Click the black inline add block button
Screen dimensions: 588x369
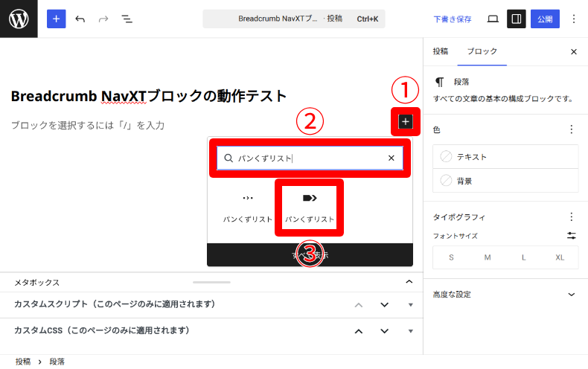pos(406,121)
